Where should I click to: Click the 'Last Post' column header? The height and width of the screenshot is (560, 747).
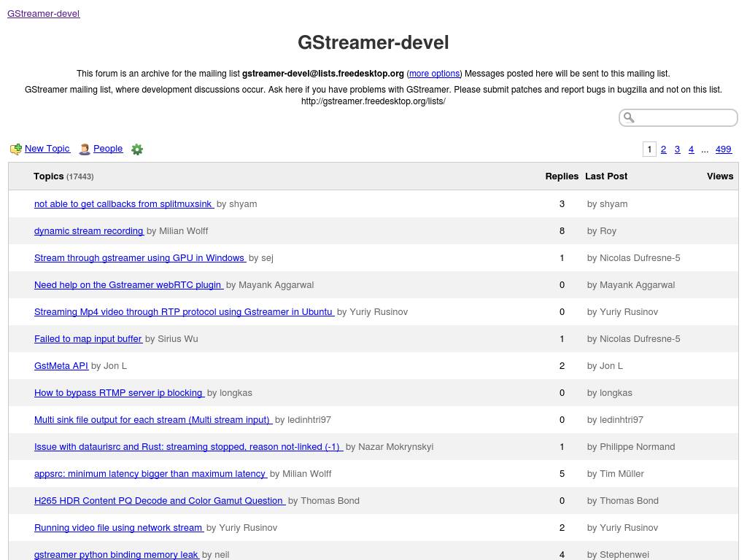coord(606,176)
